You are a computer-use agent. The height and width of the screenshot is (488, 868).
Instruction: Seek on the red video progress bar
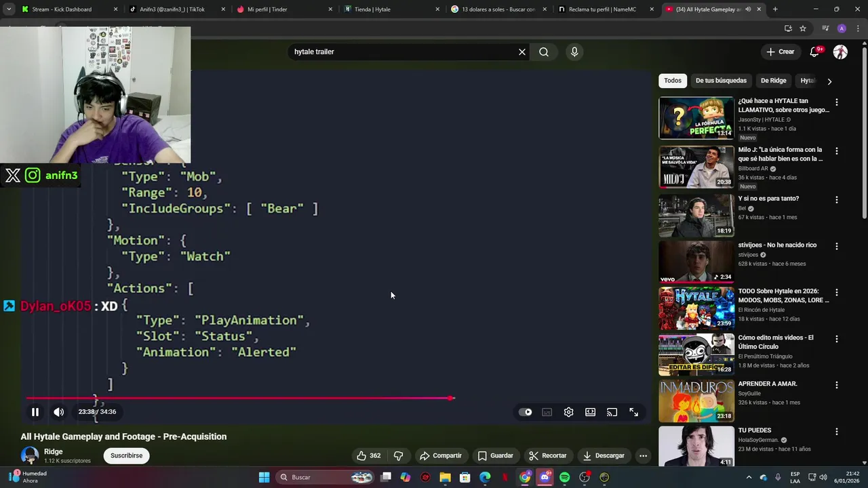pyautogui.click(x=240, y=399)
